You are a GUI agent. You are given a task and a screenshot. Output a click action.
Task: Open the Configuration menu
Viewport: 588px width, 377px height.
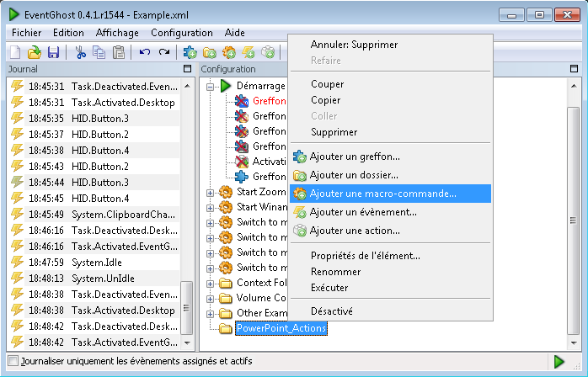pyautogui.click(x=182, y=33)
